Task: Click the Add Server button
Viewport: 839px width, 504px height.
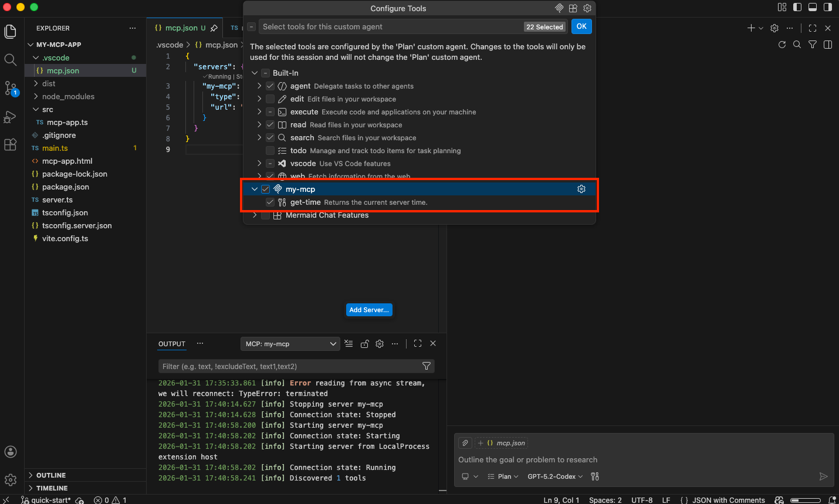Action: (x=369, y=310)
